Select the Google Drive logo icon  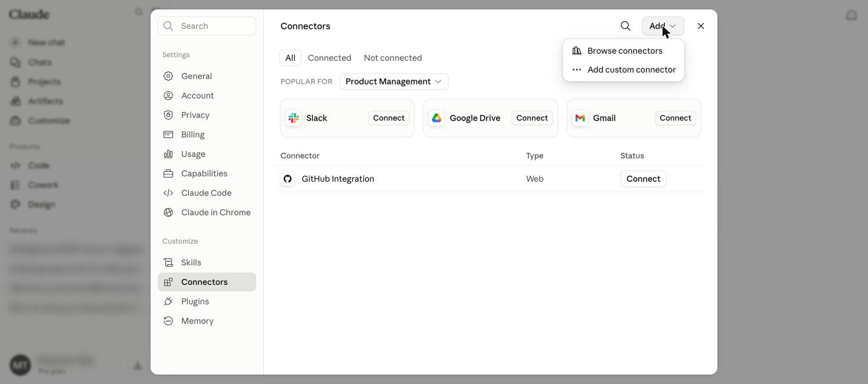pos(437,118)
